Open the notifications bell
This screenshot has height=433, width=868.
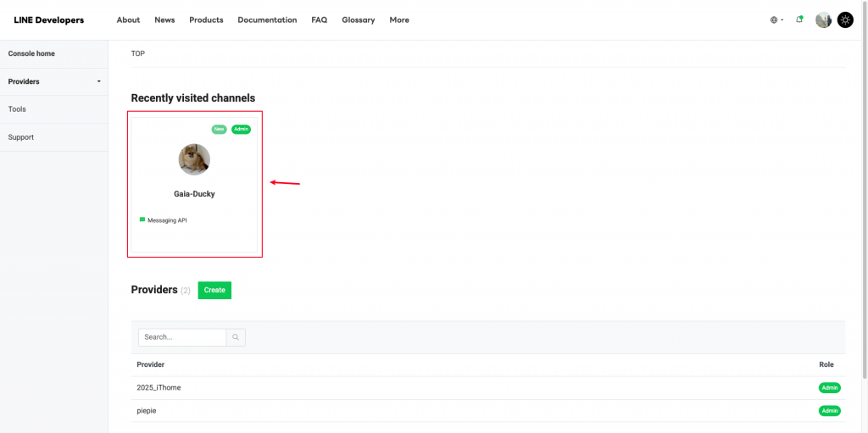pos(799,19)
